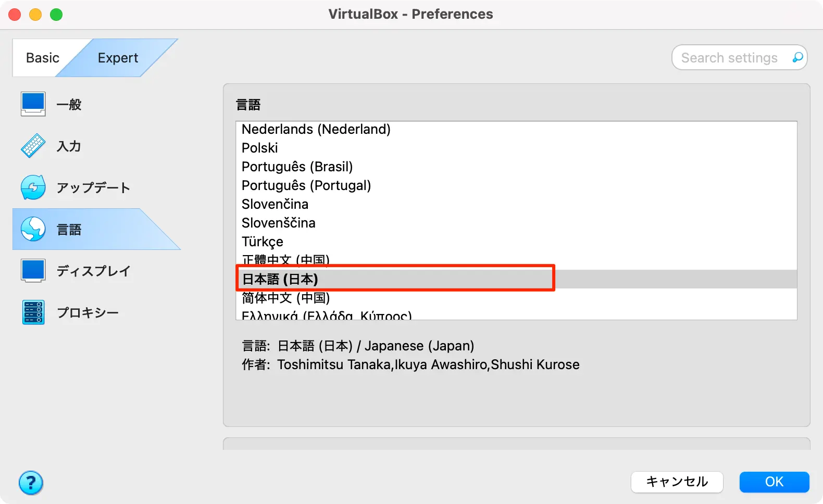
Task: Select Nederlands (Nederland) from language list
Action: [x=316, y=129]
